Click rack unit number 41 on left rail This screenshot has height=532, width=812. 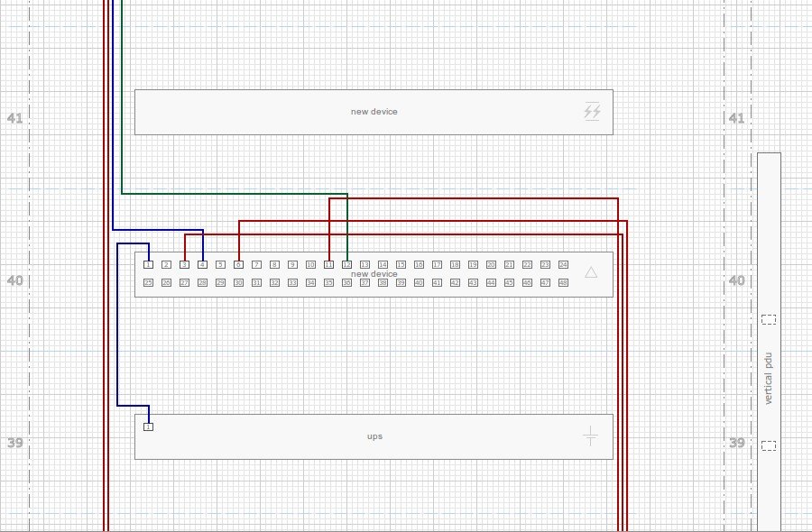click(15, 118)
